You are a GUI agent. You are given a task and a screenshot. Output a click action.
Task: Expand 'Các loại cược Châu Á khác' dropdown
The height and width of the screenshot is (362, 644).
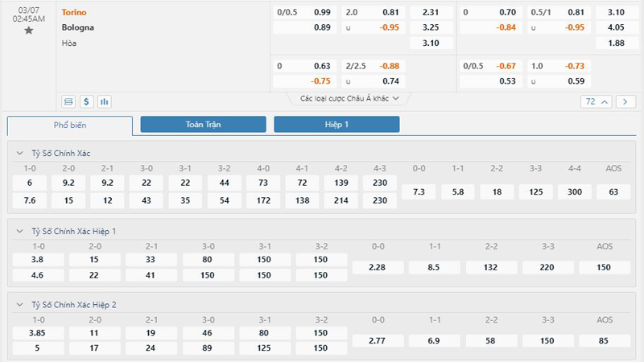pyautogui.click(x=349, y=98)
